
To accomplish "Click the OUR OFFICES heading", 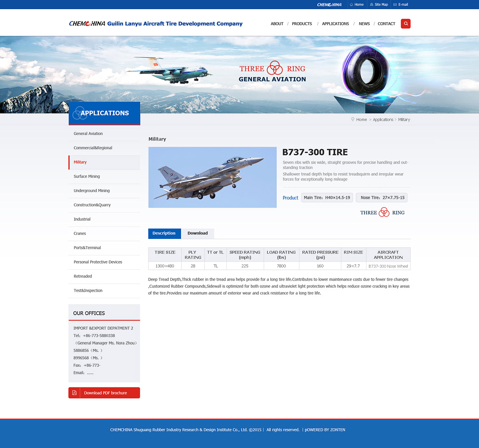I will click(x=89, y=313).
